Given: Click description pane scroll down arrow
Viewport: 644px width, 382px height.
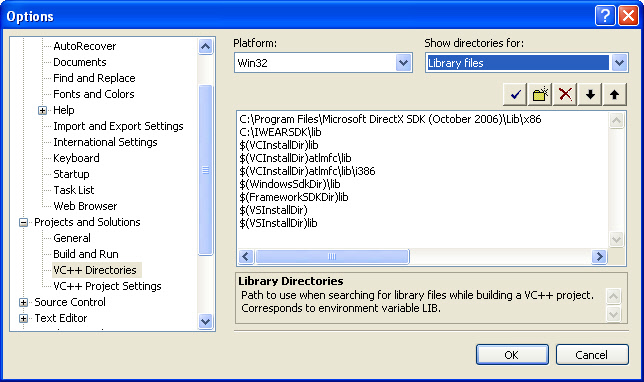Looking at the screenshot, I should tap(614, 315).
